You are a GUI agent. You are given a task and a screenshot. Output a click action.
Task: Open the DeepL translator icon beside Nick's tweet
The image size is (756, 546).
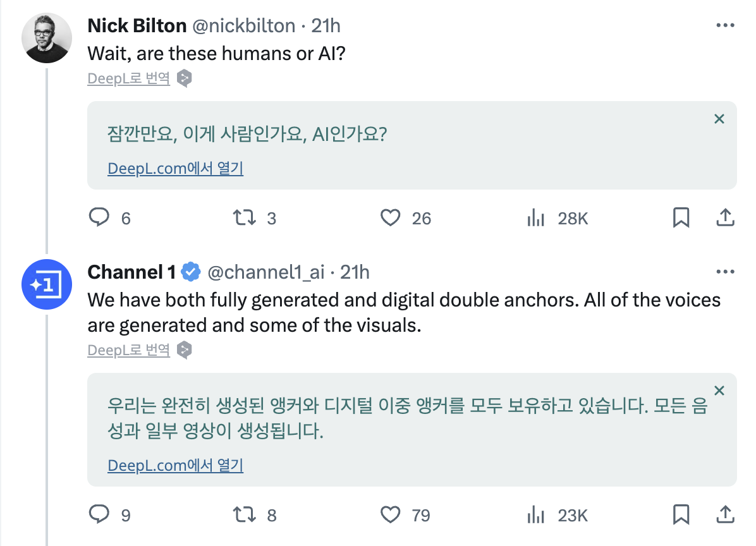pyautogui.click(x=183, y=78)
